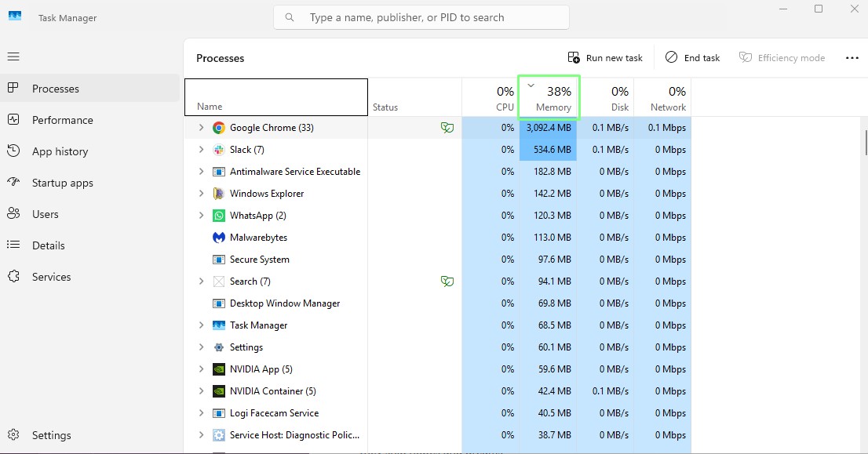868x454 pixels.
Task: Click the WhatsApp process icon
Action: coord(219,216)
